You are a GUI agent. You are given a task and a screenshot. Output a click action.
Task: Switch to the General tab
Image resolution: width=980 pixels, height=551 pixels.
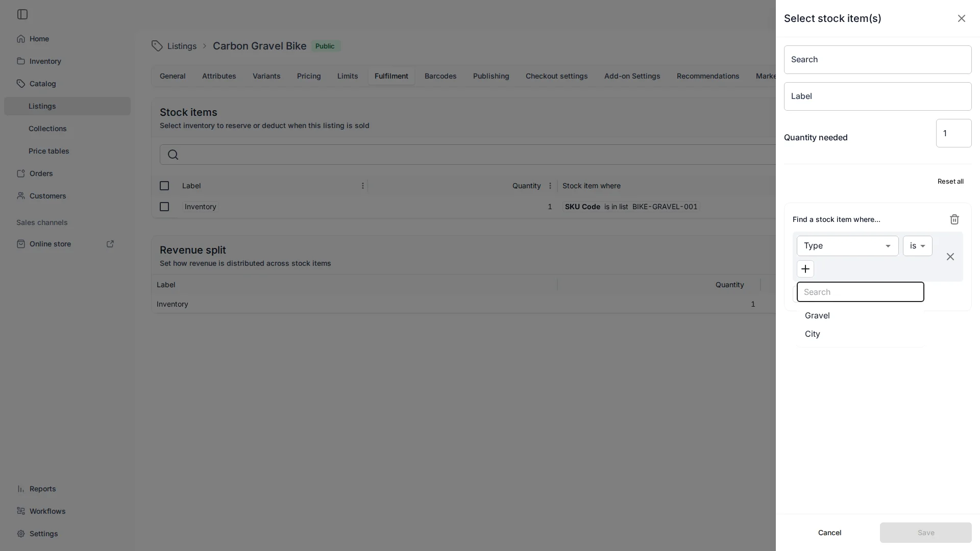(173, 76)
